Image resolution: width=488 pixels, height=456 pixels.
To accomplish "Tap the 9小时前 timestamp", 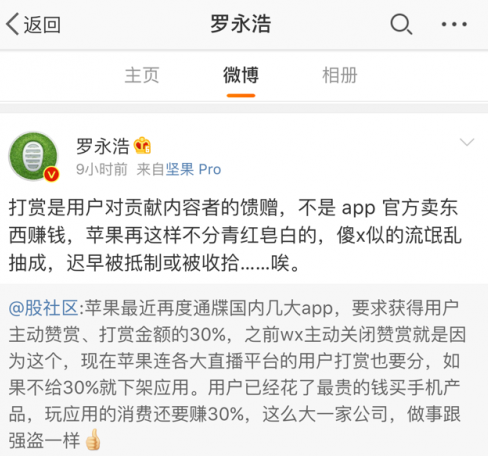I will (102, 169).
